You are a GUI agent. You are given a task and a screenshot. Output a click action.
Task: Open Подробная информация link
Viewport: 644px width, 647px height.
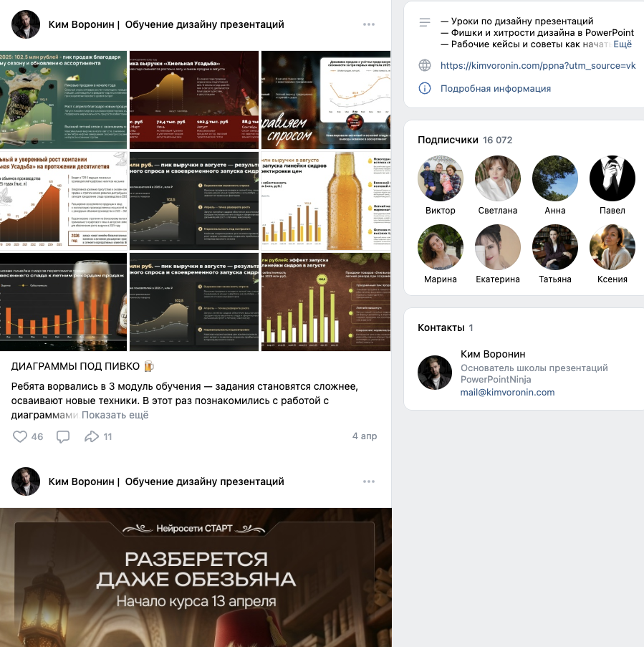coord(496,88)
